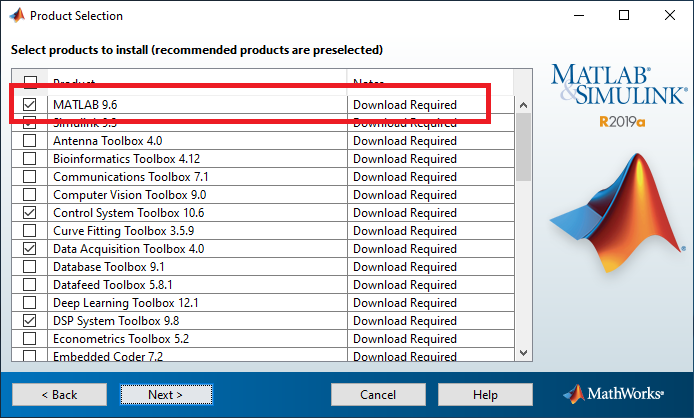
Task: Select "Datafeed Toolbox 5.8.1" text
Action: [113, 285]
